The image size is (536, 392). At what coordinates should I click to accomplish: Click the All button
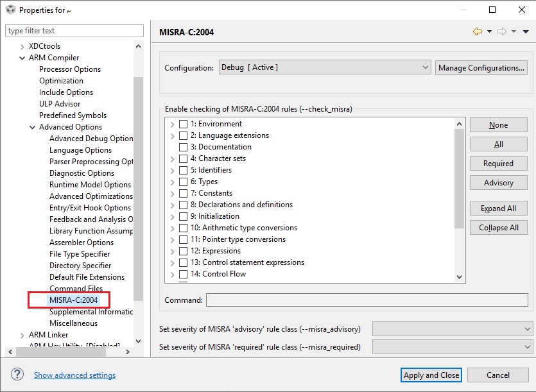(x=498, y=144)
